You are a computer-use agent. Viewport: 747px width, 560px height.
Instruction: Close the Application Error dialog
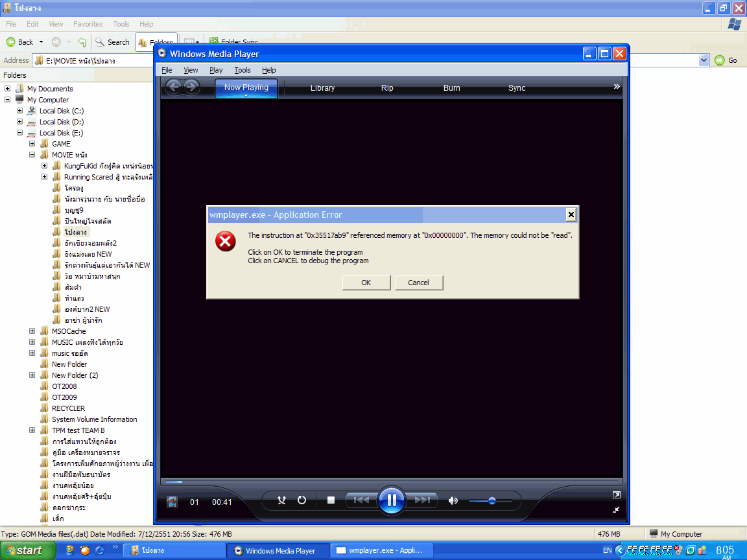571,215
